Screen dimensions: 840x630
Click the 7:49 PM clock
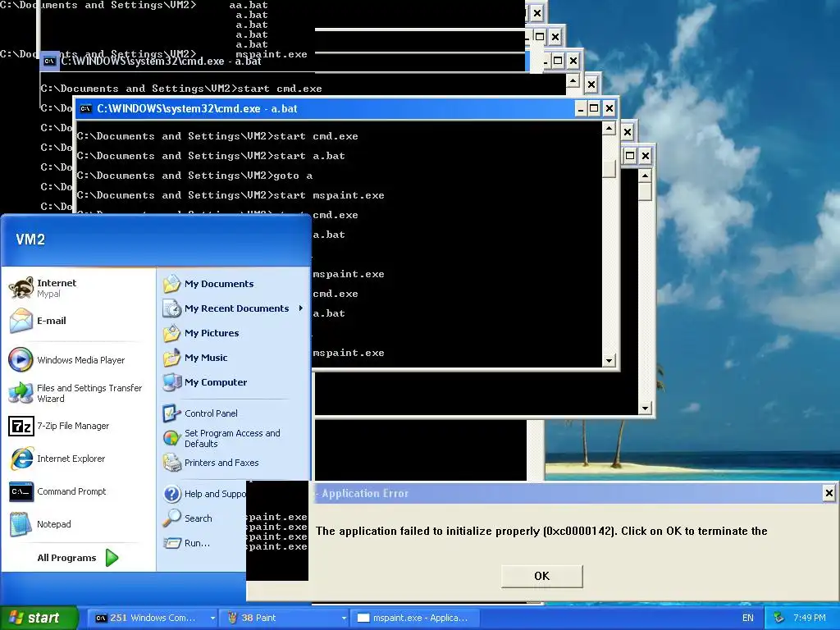click(809, 618)
